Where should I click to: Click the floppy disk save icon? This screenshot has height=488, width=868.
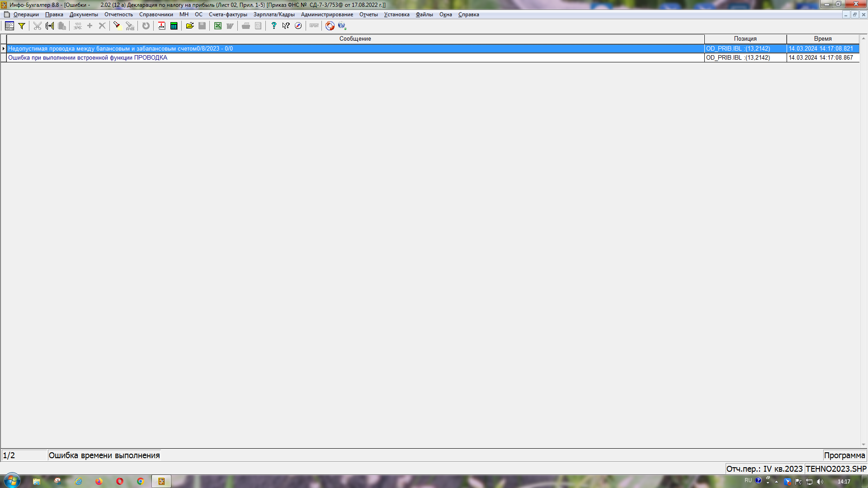pos(202,26)
